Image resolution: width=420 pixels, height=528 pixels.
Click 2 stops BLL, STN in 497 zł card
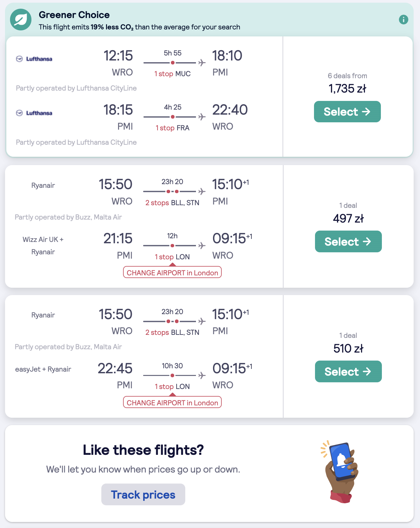[172, 203]
